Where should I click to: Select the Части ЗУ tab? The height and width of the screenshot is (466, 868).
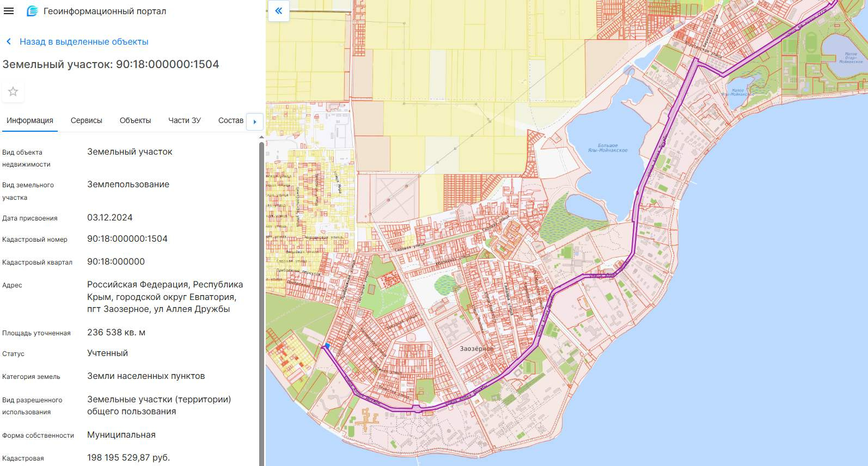tap(184, 120)
